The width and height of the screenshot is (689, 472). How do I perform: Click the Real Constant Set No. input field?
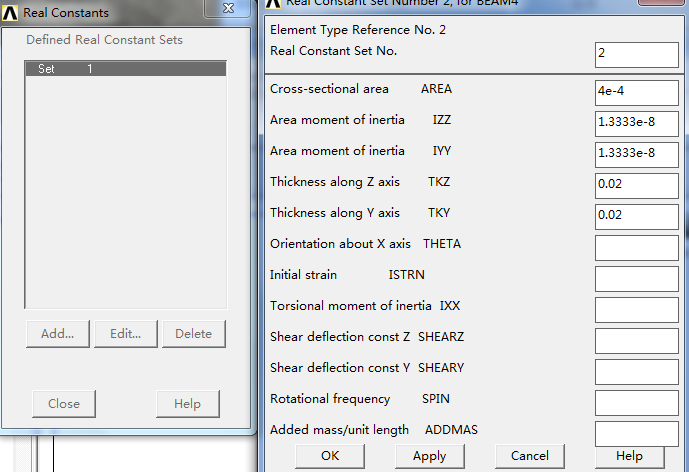637,55
